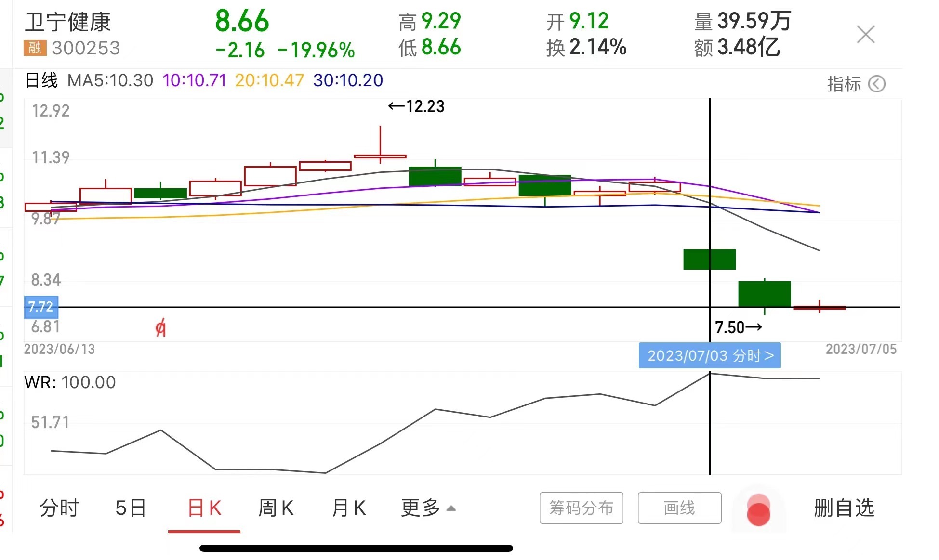Screen dimensions: 939x560
Task: Switch to the 分时 tab
Action: (x=59, y=508)
